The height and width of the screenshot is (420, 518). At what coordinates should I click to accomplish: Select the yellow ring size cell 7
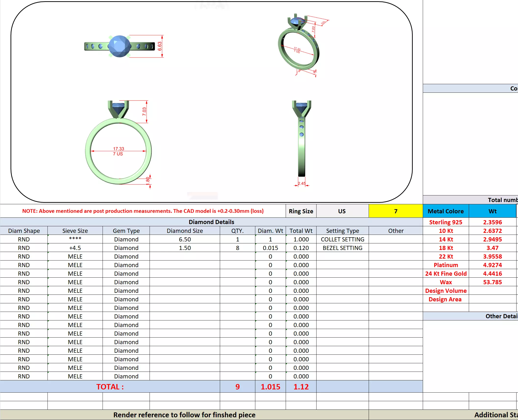tap(395, 211)
